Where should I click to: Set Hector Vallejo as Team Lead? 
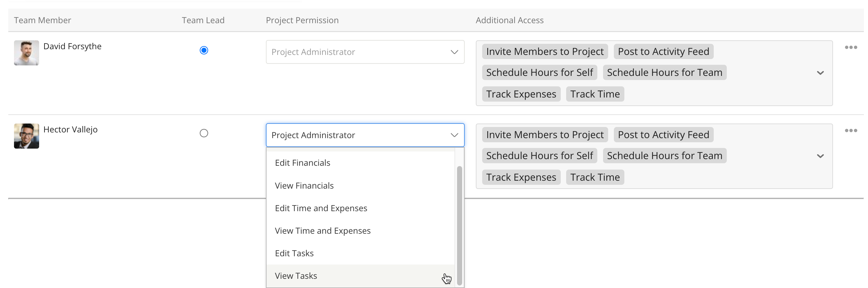(204, 133)
